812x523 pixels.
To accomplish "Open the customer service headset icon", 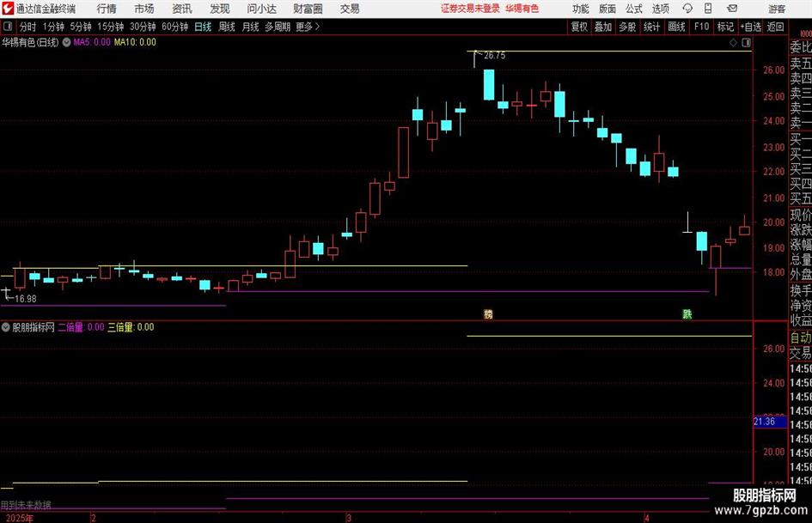I will tap(687, 9).
